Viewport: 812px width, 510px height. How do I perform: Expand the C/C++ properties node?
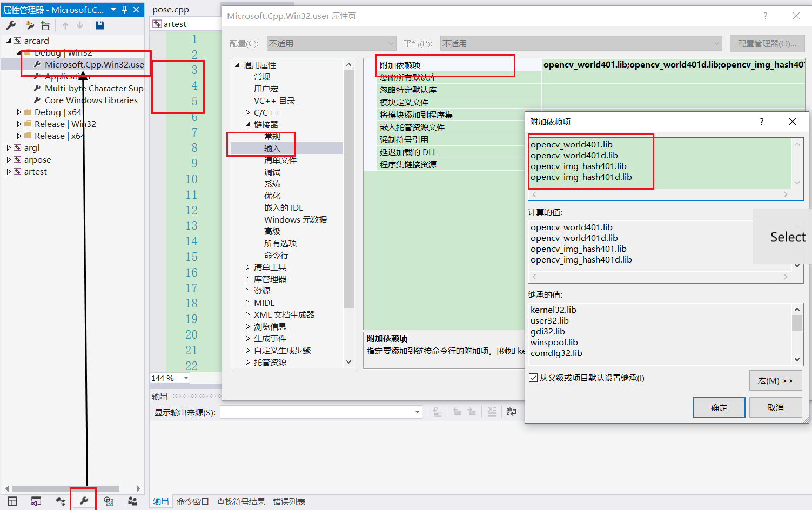[x=247, y=112]
